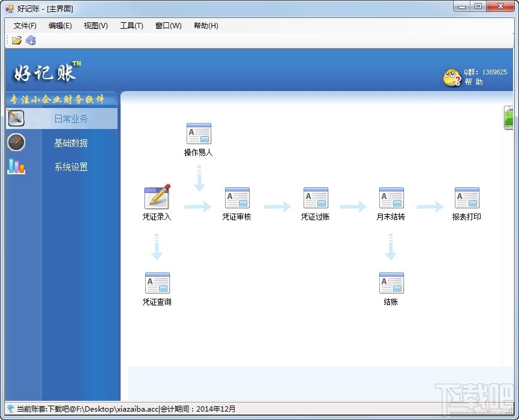
Task: Click the 报表打印 label
Action: (466, 217)
